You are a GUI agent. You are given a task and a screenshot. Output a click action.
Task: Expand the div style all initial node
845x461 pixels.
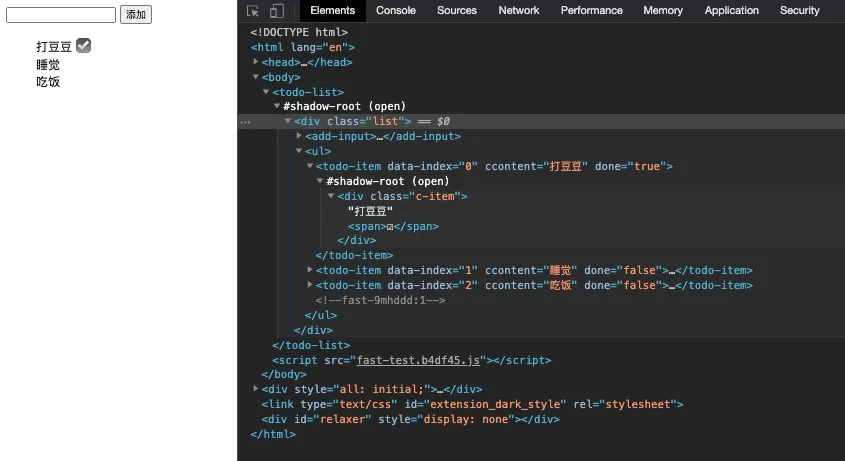(x=256, y=389)
